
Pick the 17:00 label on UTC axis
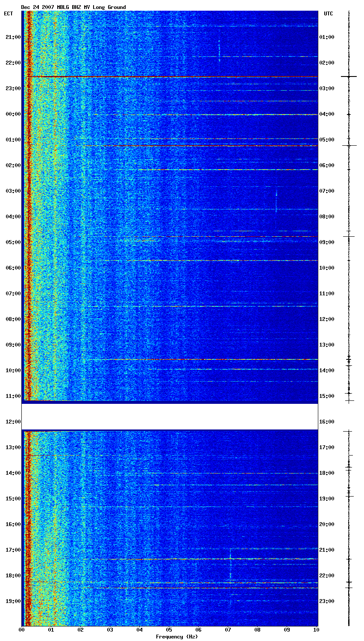327,447
